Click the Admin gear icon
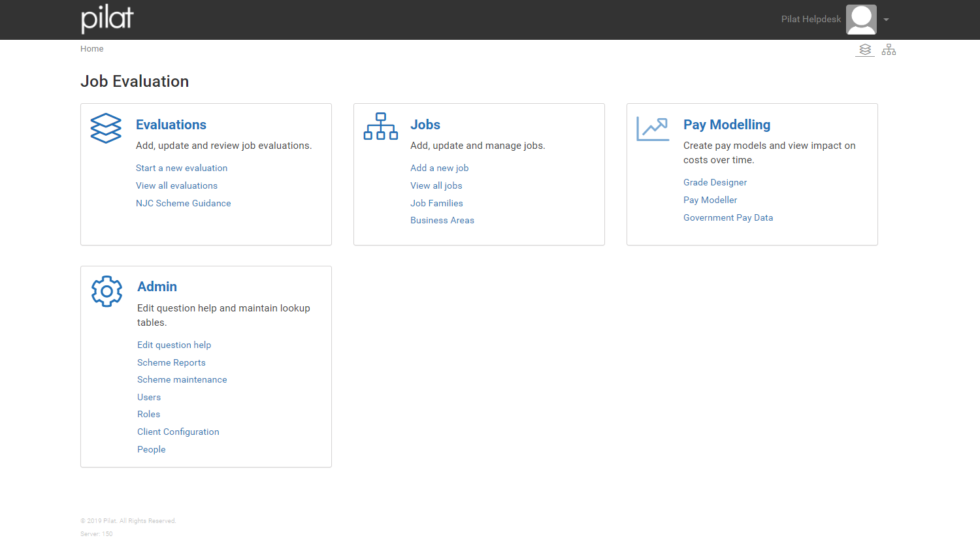The image size is (980, 555). [107, 291]
